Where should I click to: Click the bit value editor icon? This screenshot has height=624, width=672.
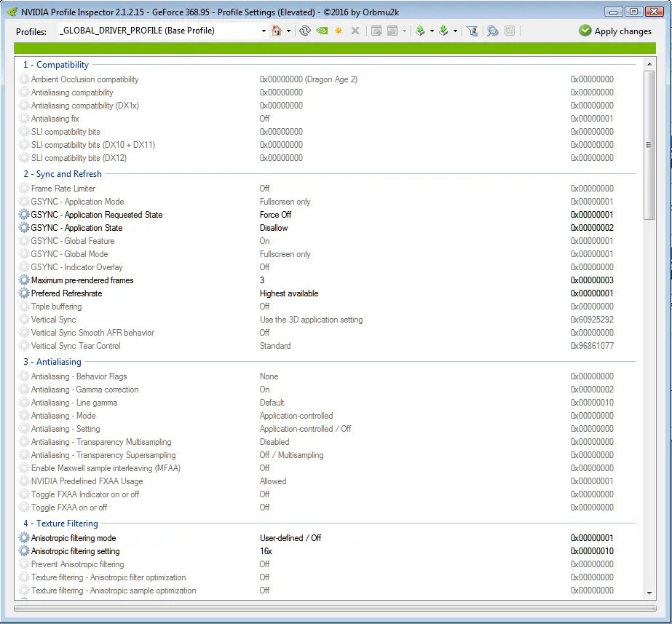[x=510, y=31]
